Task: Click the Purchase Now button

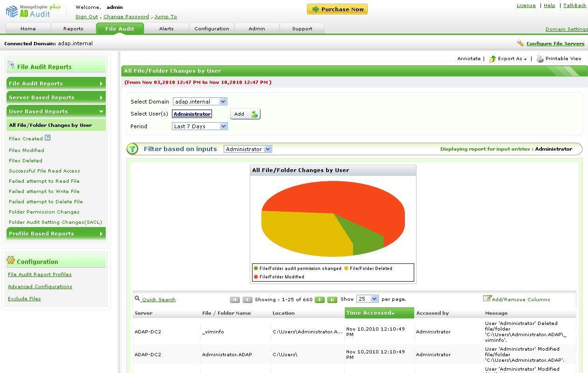Action: point(337,9)
